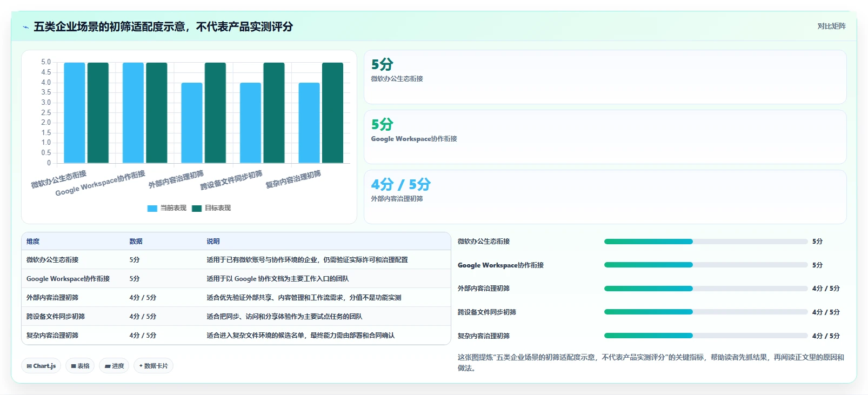The width and height of the screenshot is (868, 395).
Task: Click the light blue Google Workspace协作衔接 chart bar
Action: [133, 112]
